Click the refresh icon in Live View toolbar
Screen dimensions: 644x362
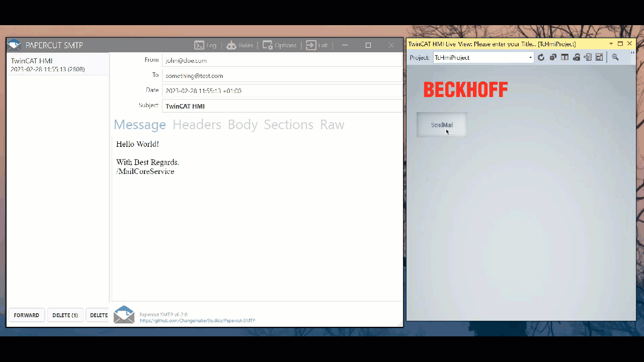[541, 57]
